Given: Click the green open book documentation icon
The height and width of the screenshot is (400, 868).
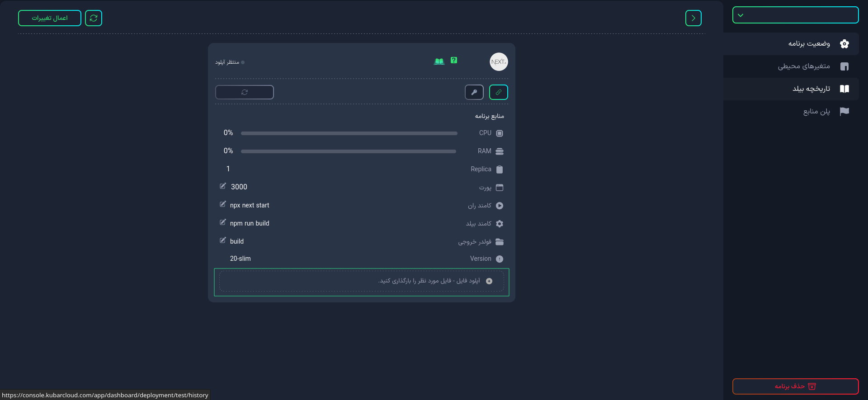Looking at the screenshot, I should [439, 61].
